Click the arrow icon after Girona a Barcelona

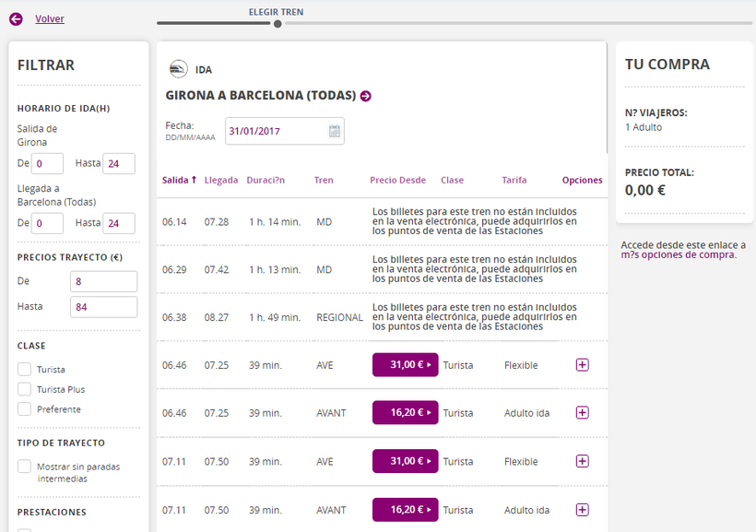pos(366,96)
